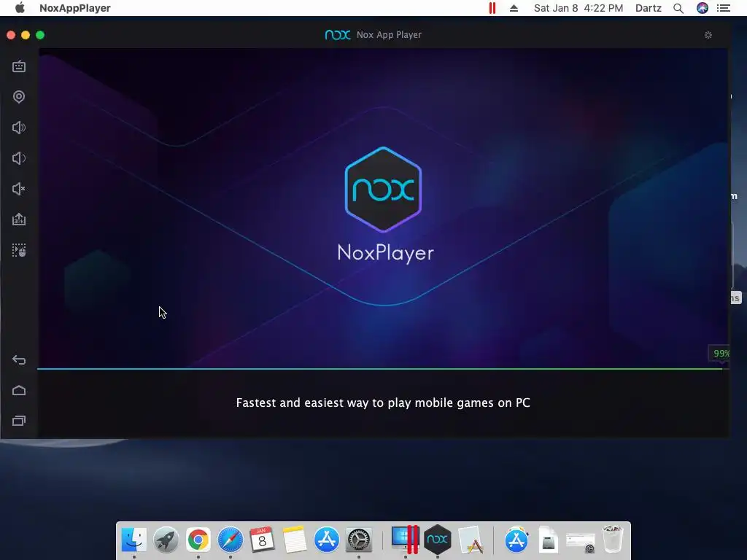Viewport: 747px width, 560px height.
Task: Open Trash in the Dock
Action: point(613,539)
